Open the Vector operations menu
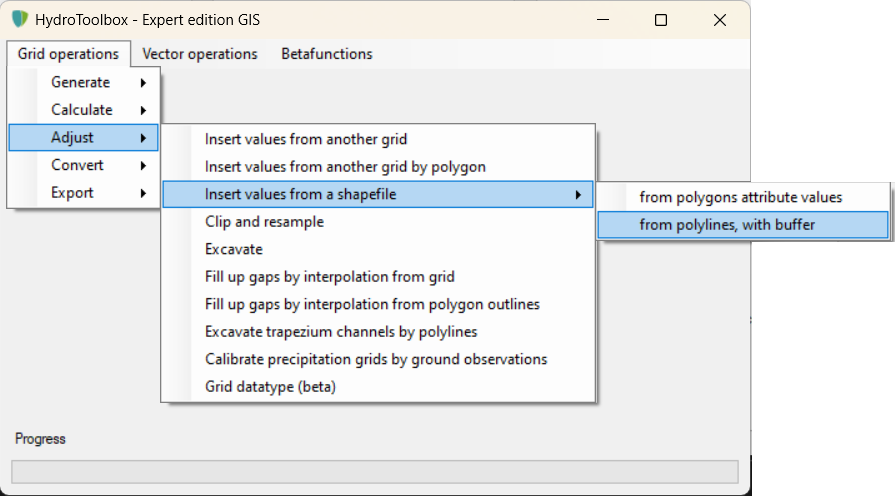This screenshot has width=895, height=496. coord(200,54)
